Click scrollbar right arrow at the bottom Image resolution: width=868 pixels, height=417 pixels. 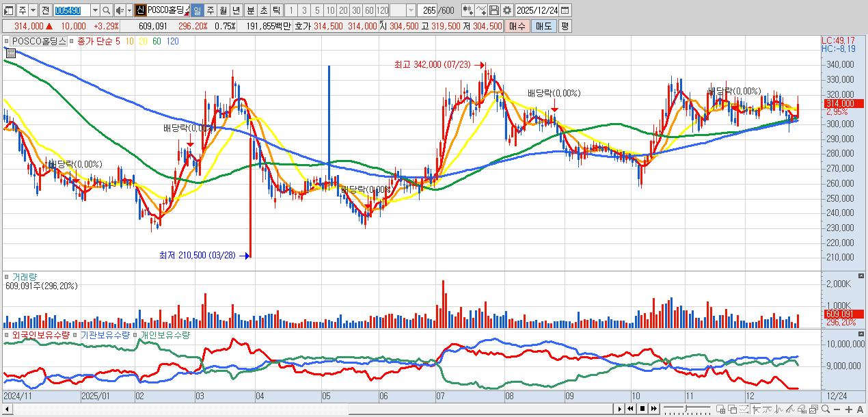620,409
